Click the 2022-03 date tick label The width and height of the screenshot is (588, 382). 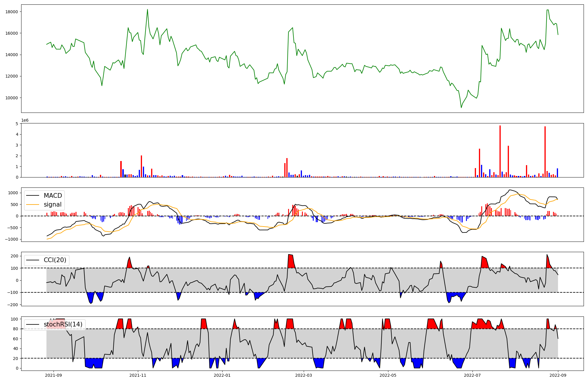[303, 375]
